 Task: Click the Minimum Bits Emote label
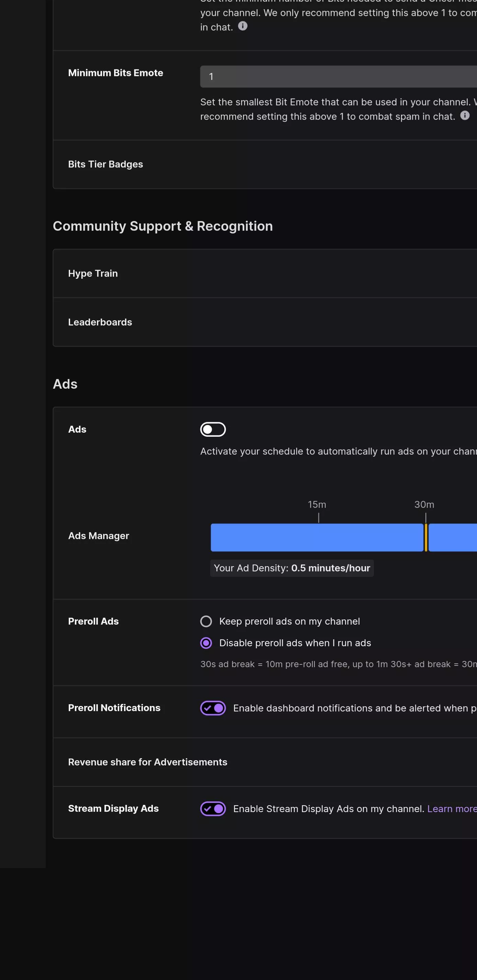click(x=115, y=73)
